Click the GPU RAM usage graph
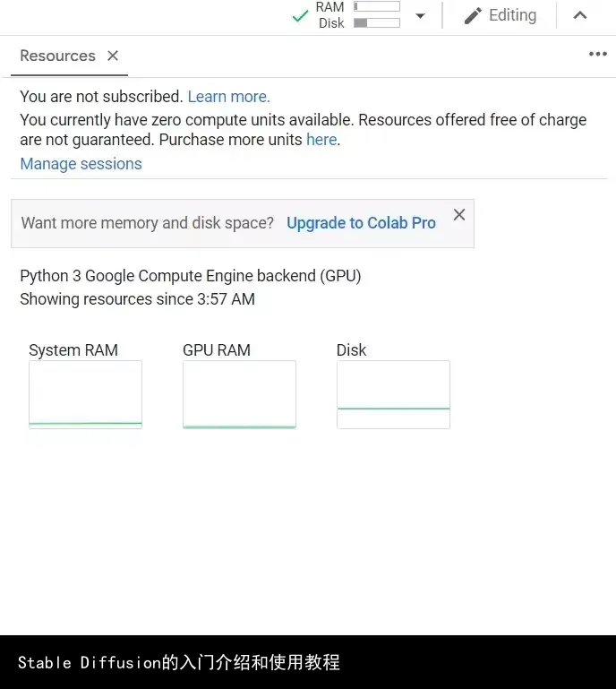Image resolution: width=616 pixels, height=689 pixels. click(x=239, y=394)
